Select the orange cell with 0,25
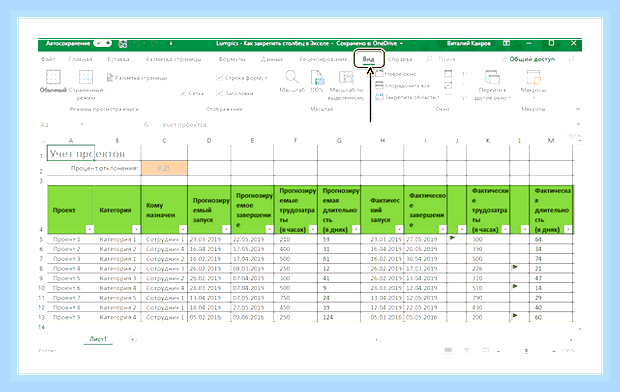Viewport: 620px width, 392px height. point(164,168)
